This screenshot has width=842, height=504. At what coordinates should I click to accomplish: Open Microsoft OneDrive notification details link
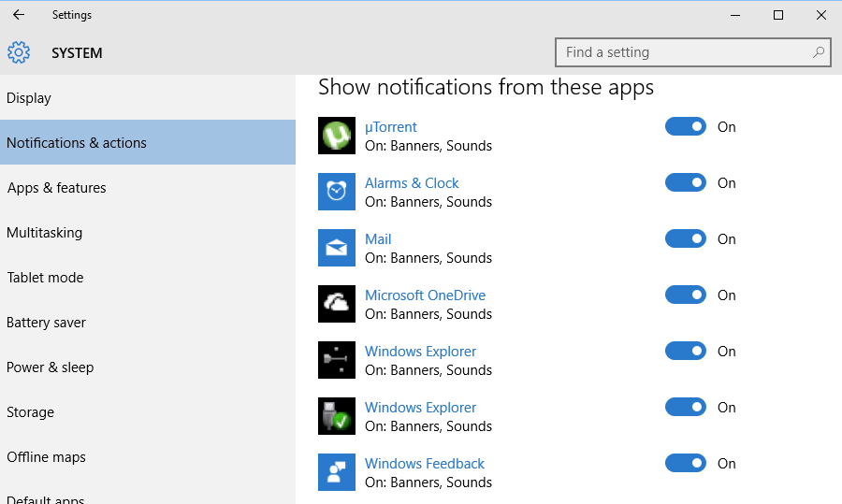[425, 295]
